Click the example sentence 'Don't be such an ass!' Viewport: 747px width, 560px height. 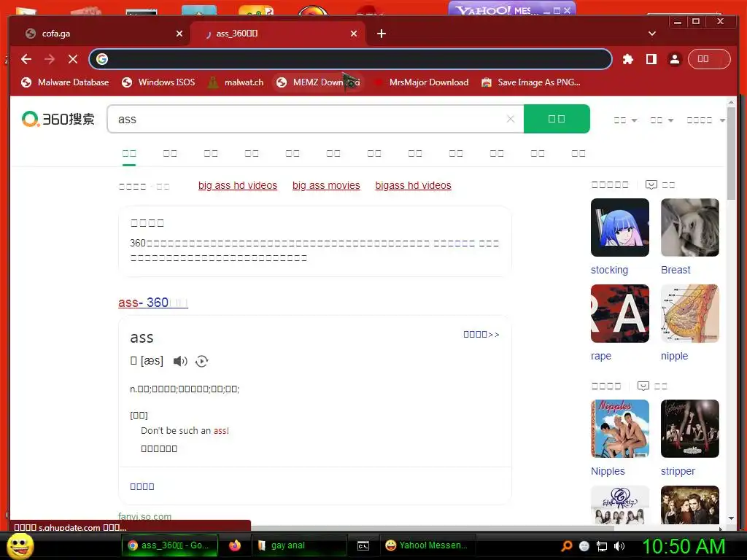click(x=185, y=430)
